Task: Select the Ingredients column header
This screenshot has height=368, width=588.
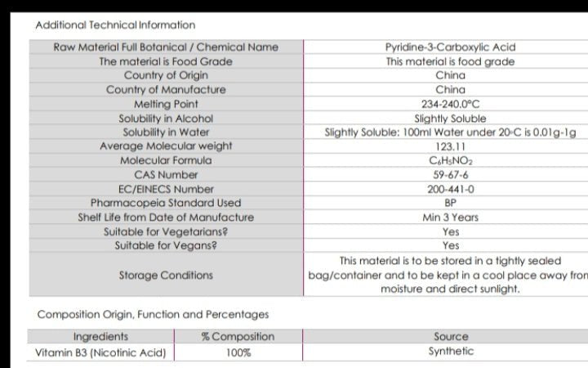Action: (x=100, y=337)
